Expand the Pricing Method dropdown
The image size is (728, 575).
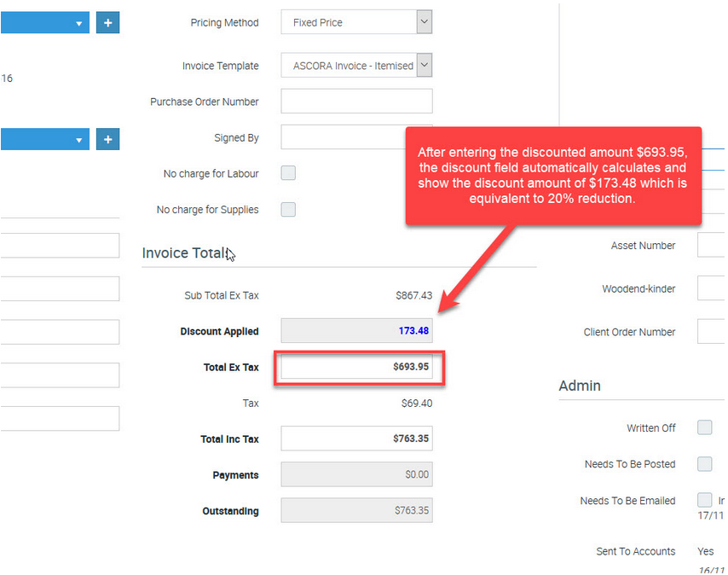(x=424, y=22)
